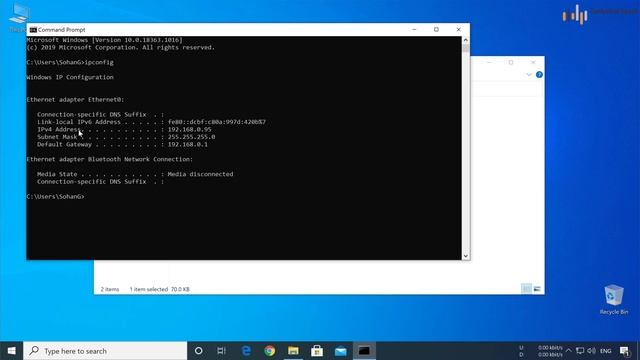This screenshot has width=640, height=360.
Task: Open Help in the File Explorer window
Action: (x=539, y=75)
